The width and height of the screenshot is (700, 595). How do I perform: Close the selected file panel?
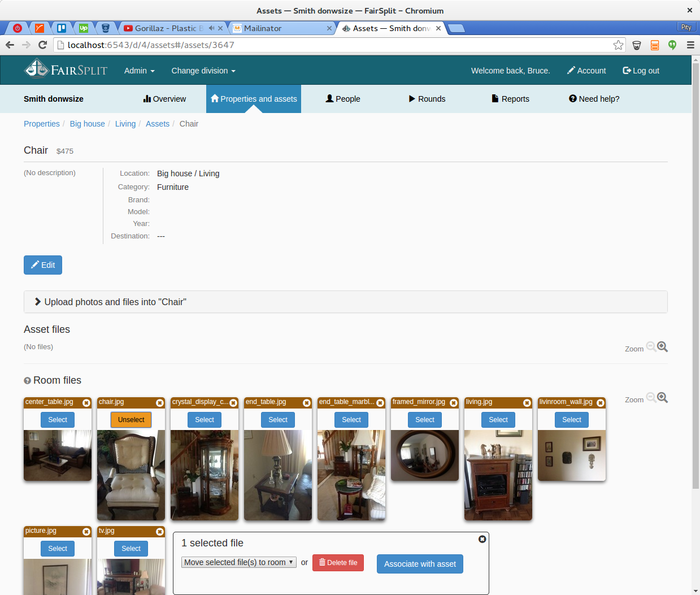[482, 539]
